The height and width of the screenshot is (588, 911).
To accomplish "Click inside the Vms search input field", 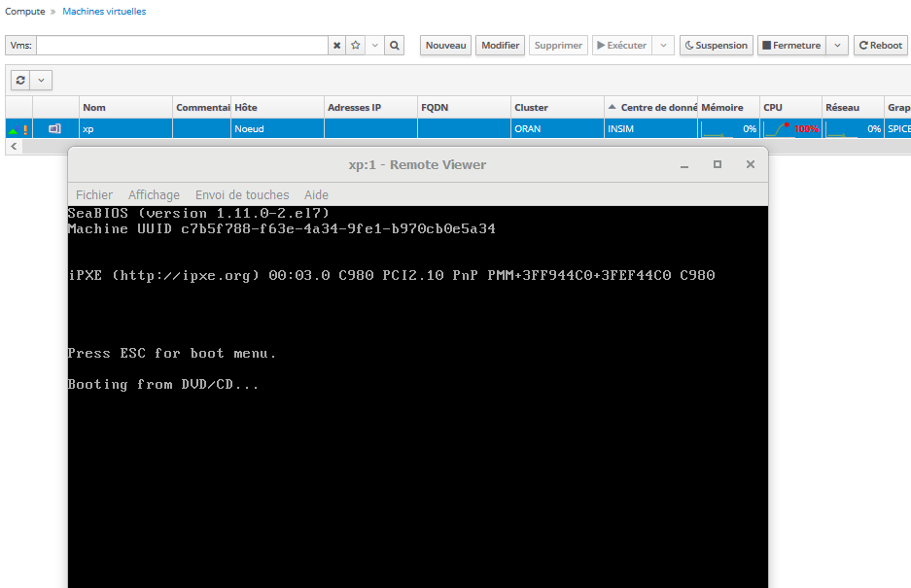I will [182, 46].
